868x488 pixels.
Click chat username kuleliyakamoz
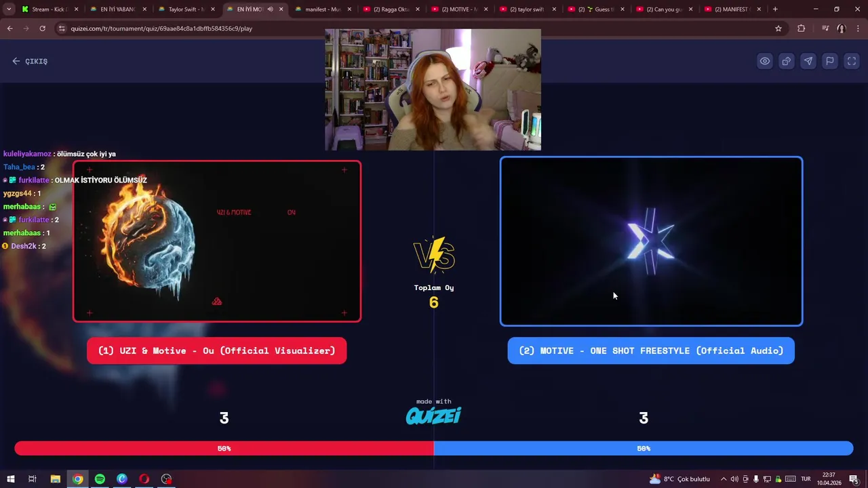click(27, 154)
